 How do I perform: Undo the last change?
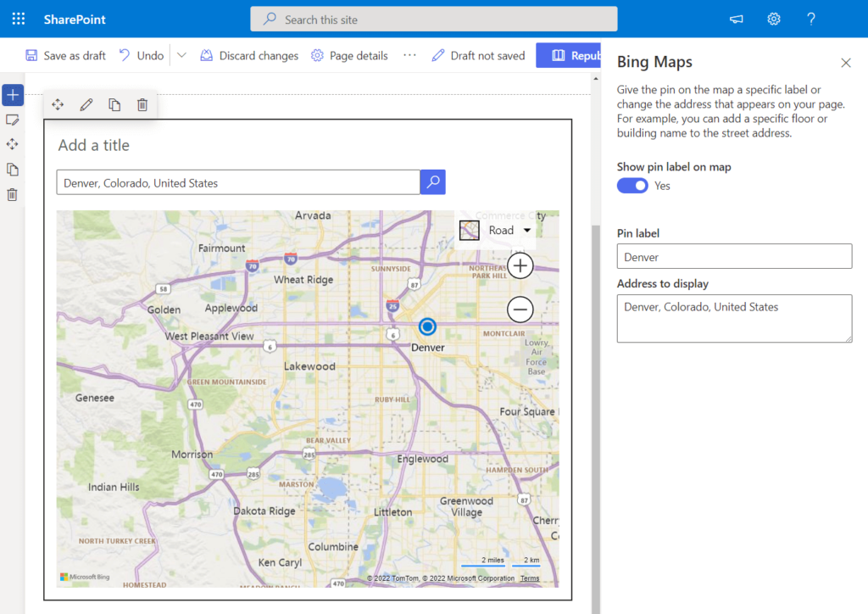click(142, 55)
